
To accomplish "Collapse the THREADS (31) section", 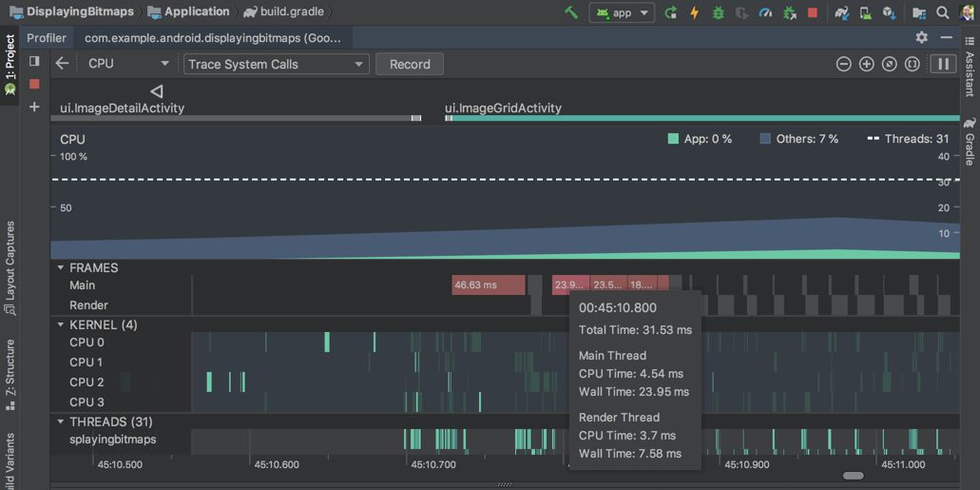I will pos(61,421).
